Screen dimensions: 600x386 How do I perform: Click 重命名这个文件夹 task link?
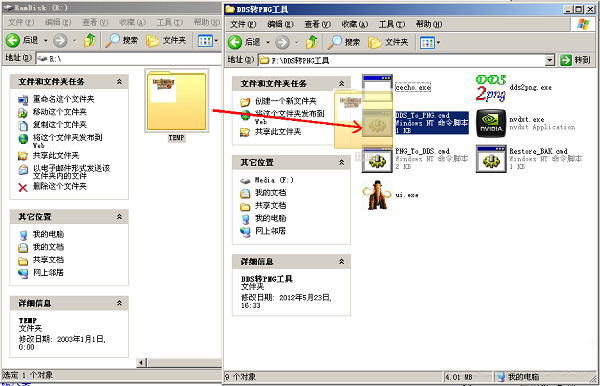point(56,99)
